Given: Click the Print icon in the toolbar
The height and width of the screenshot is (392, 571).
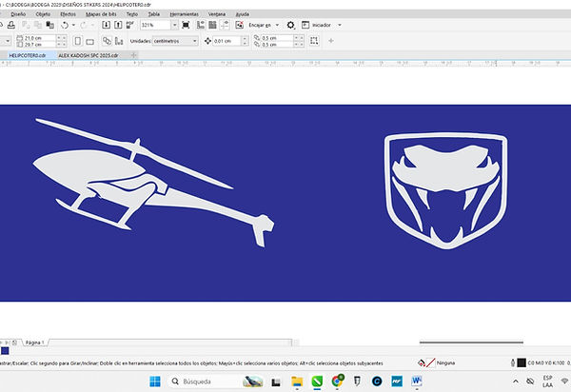Looking at the screenshot, I should pyautogui.click(x=11, y=25).
